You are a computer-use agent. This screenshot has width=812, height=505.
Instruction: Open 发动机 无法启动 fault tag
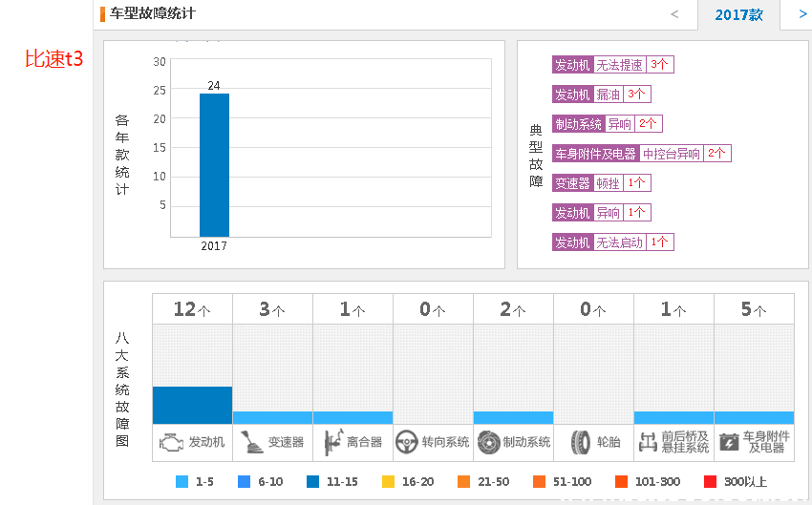point(613,242)
